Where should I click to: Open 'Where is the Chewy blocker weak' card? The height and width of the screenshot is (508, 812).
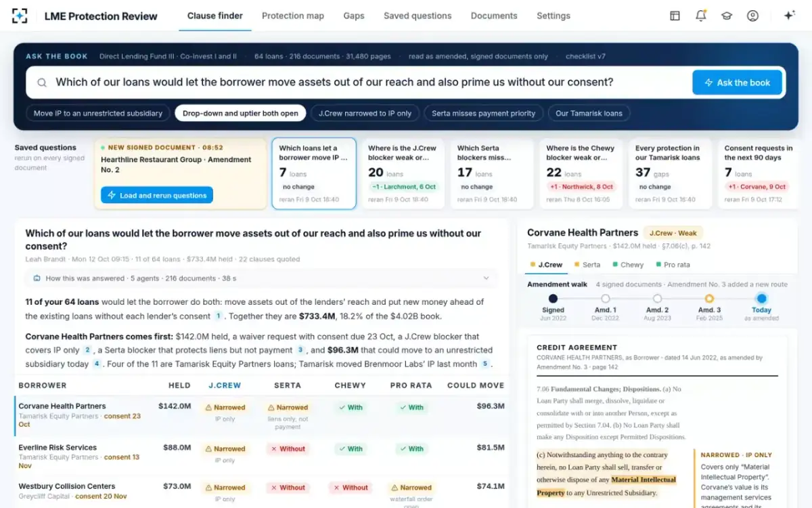(581, 173)
